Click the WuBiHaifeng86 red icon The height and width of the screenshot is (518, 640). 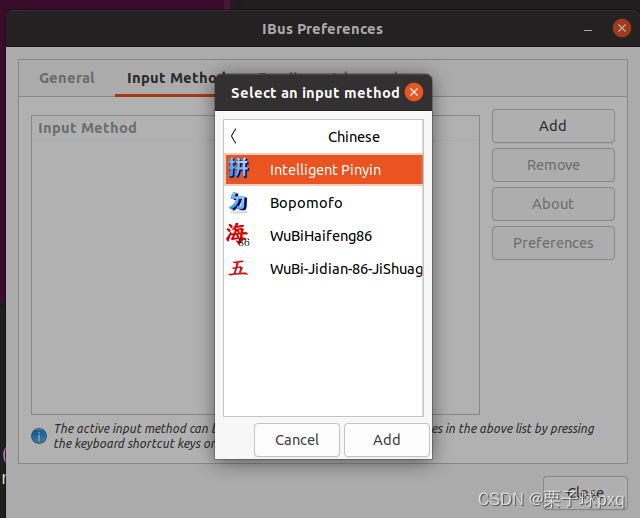(238, 235)
